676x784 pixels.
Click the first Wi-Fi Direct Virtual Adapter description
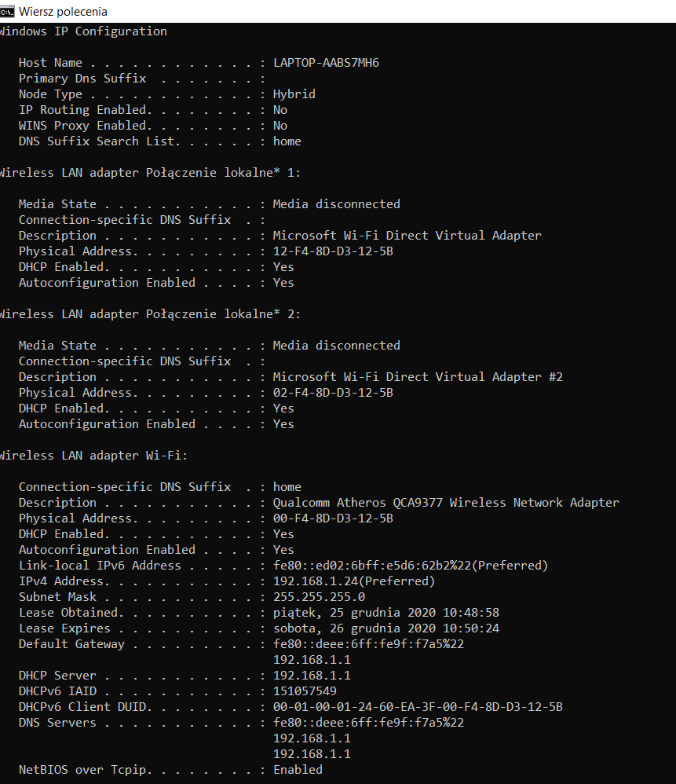point(407,236)
